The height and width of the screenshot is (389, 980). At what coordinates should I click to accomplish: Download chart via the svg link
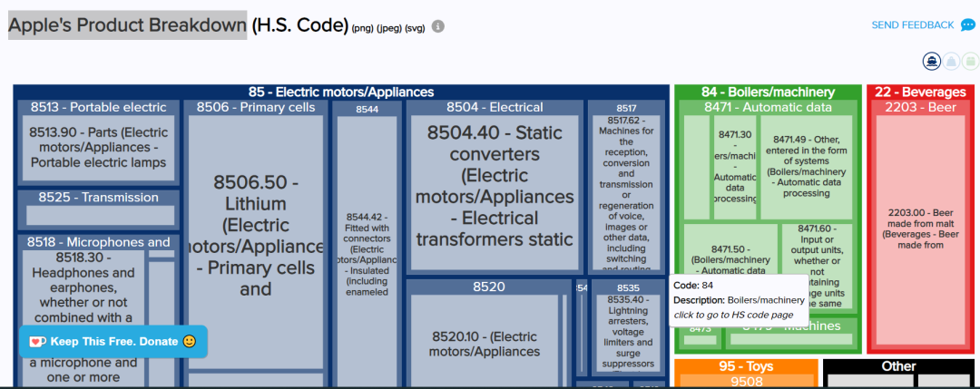click(x=416, y=27)
